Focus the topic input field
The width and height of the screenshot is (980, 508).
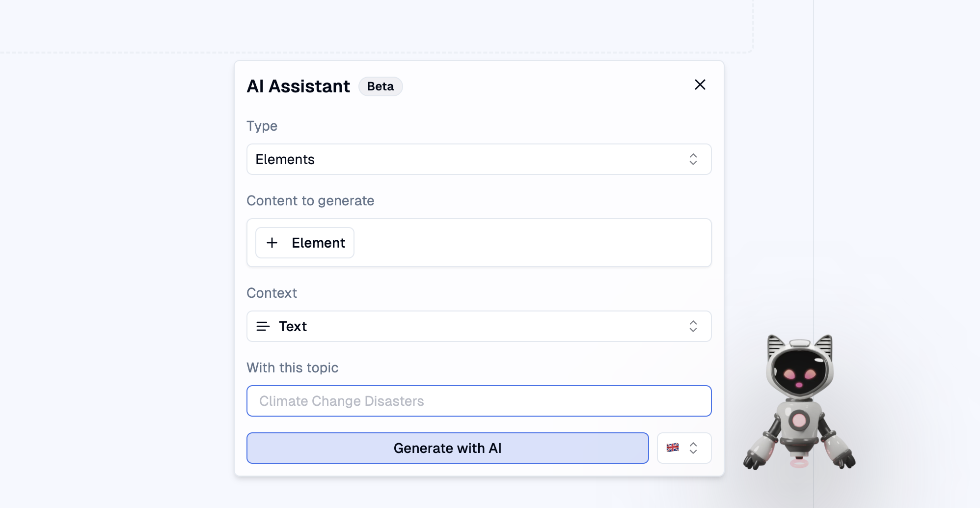[479, 401]
